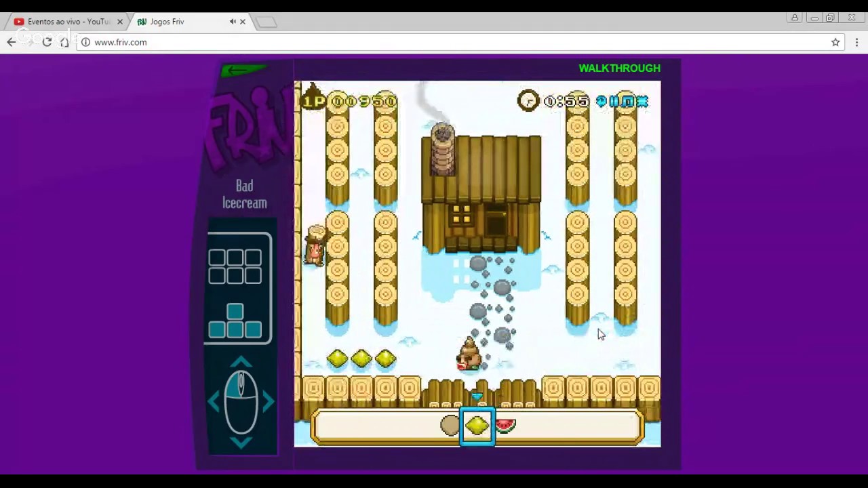Click the left arrow on controls diagram
The height and width of the screenshot is (488, 868).
click(x=214, y=401)
